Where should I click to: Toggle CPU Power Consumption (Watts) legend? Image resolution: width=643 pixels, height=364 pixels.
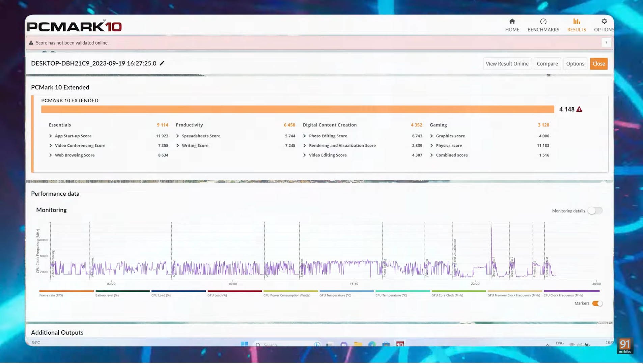(x=290, y=293)
